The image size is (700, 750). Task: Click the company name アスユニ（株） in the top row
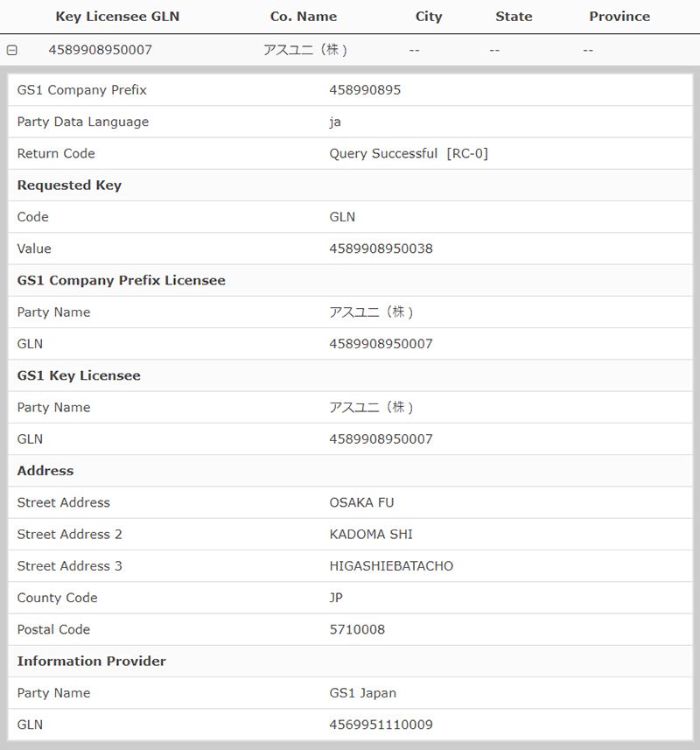click(306, 50)
